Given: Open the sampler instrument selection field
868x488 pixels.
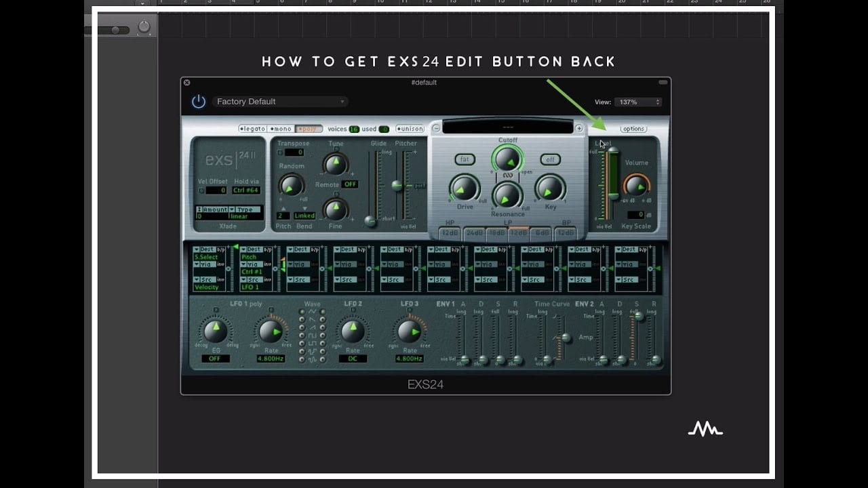Looking at the screenshot, I should [508, 127].
